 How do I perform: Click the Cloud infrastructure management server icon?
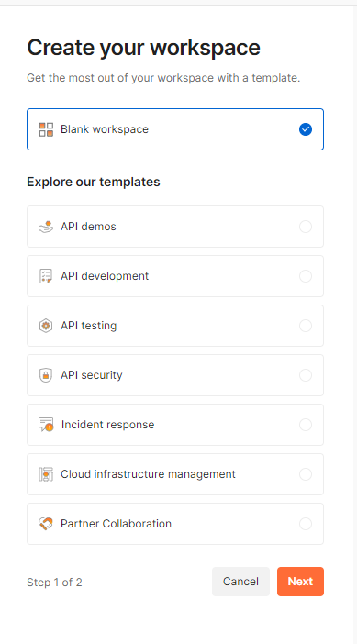point(46,474)
